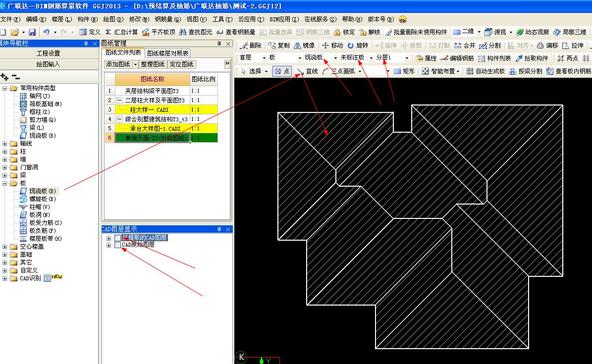
Task: Select 现浇板(B) under 板 folder
Action: (x=42, y=192)
